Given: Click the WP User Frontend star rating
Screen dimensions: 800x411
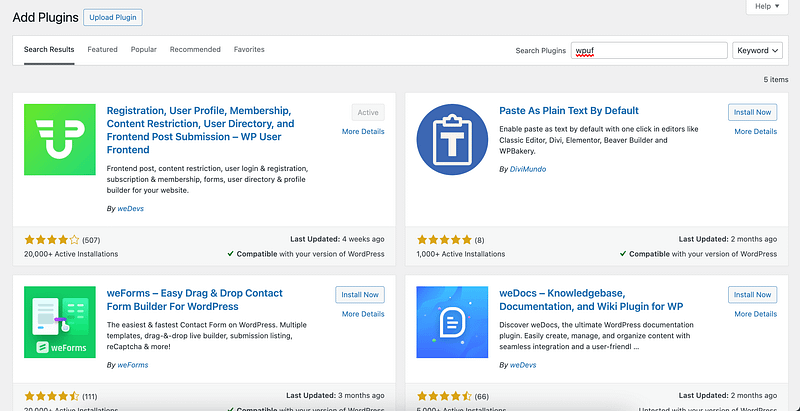Looking at the screenshot, I should [53, 240].
